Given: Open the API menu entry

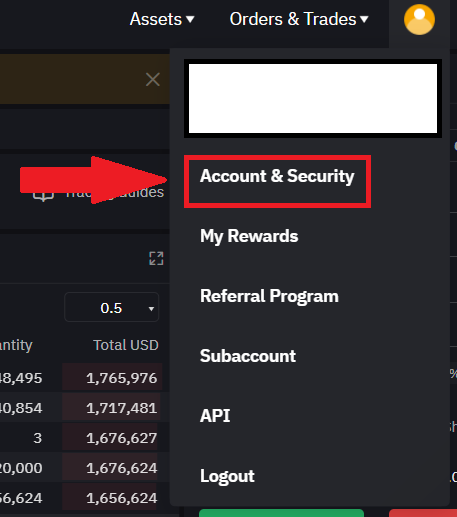Looking at the screenshot, I should 215,416.
